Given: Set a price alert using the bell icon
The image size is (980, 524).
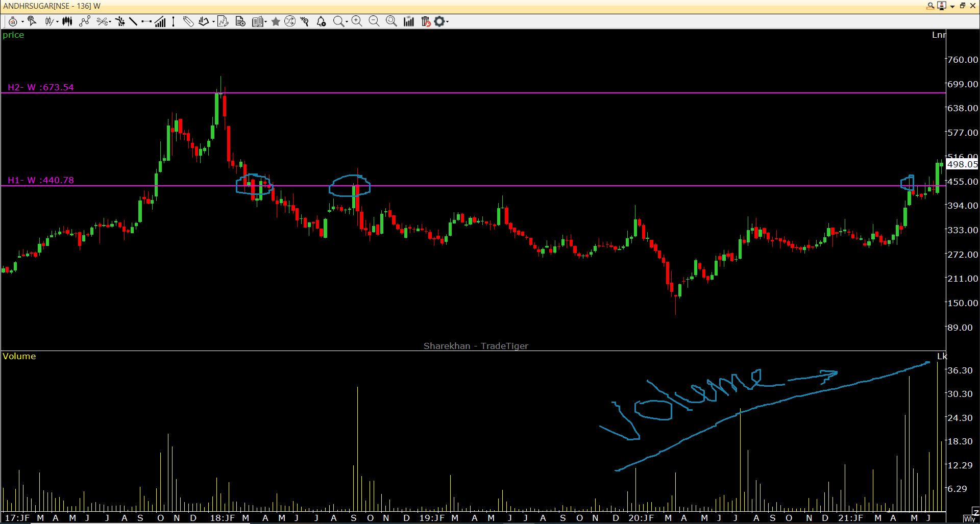Looking at the screenshot, I should coord(321,21).
